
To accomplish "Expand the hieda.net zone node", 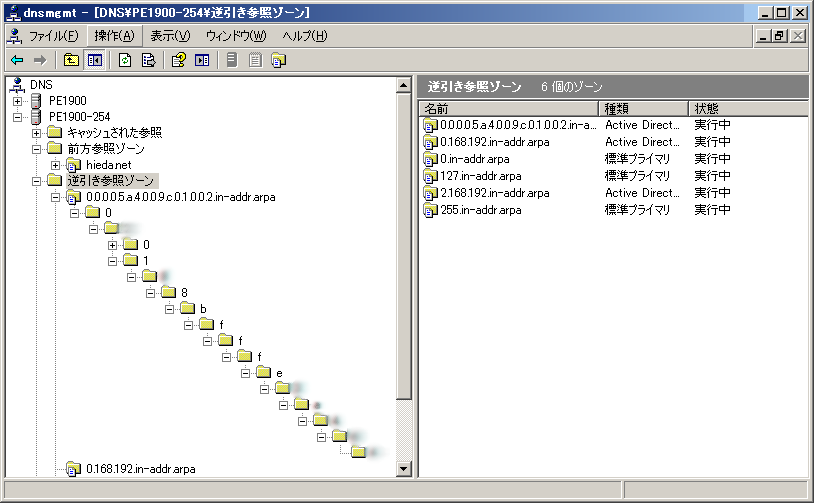I will 56,165.
